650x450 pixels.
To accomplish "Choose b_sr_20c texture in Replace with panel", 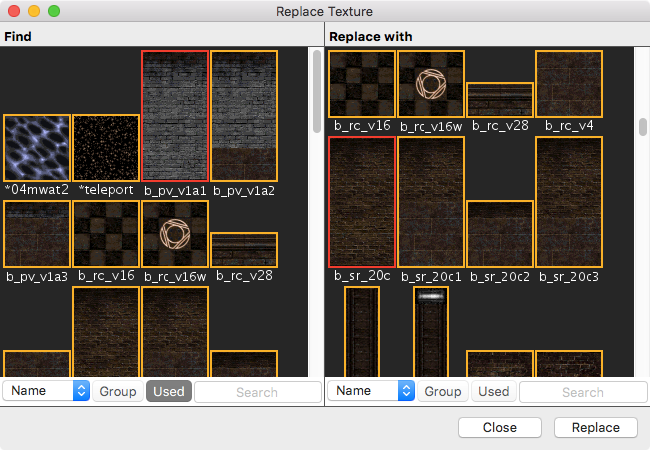I will click(x=362, y=202).
